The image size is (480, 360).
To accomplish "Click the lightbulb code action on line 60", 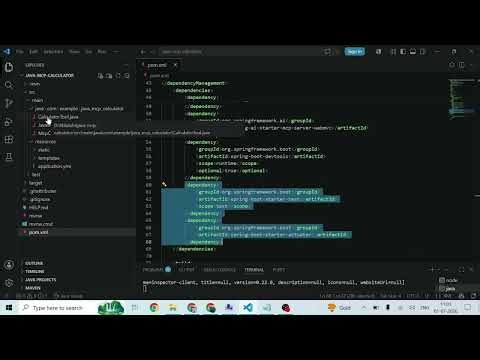I will [164, 184].
